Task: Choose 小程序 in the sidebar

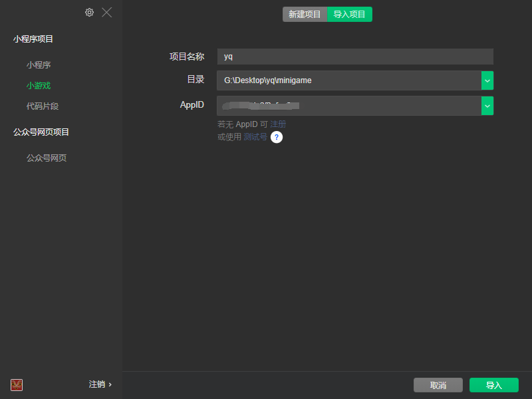Action: click(39, 65)
